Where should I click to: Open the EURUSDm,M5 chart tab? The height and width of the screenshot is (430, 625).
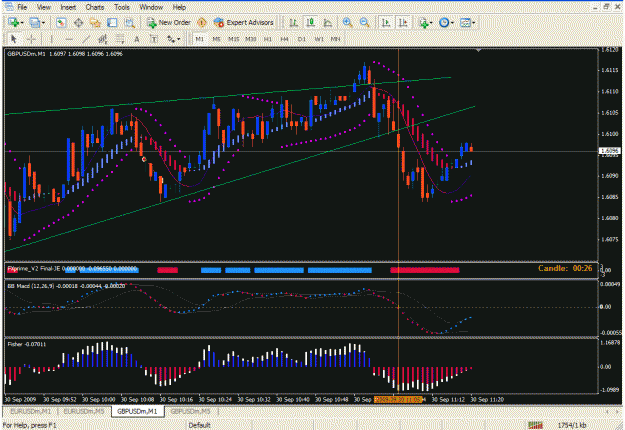84,411
